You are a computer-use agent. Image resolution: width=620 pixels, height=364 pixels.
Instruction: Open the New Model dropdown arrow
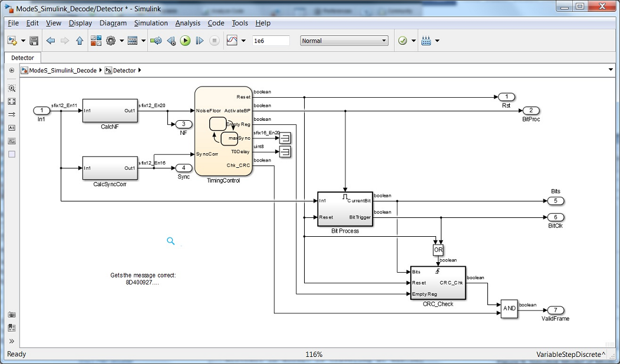23,41
